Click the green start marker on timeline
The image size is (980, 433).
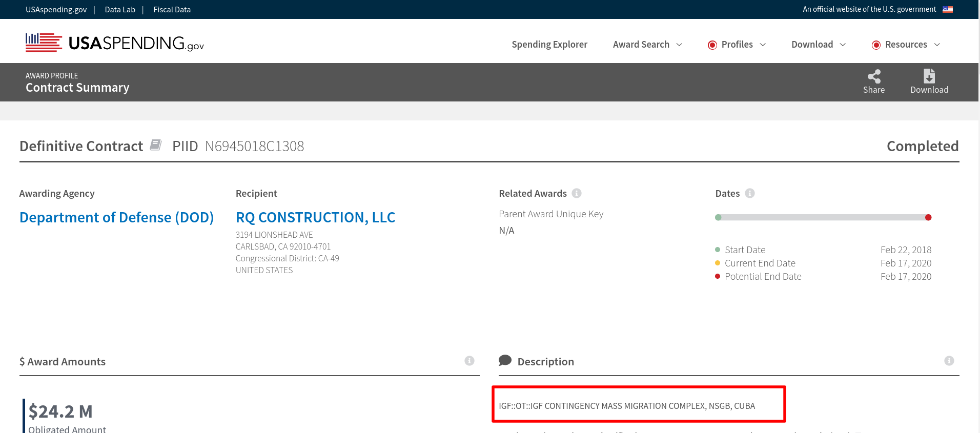point(718,217)
